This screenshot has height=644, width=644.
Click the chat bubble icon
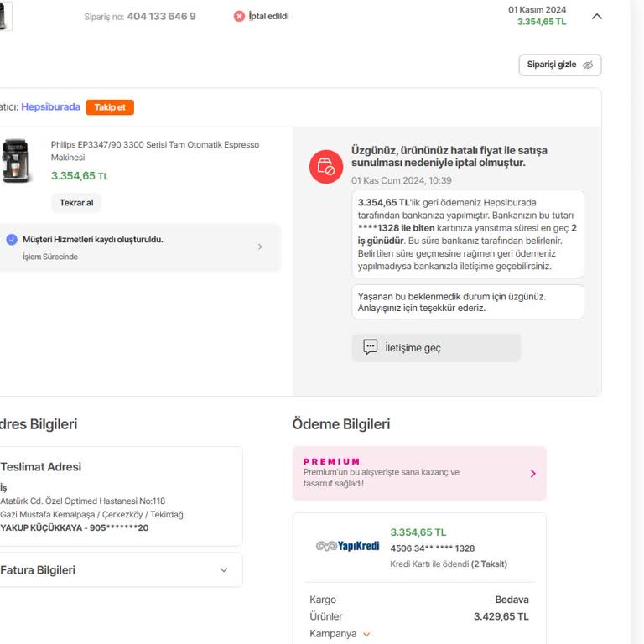click(x=370, y=347)
